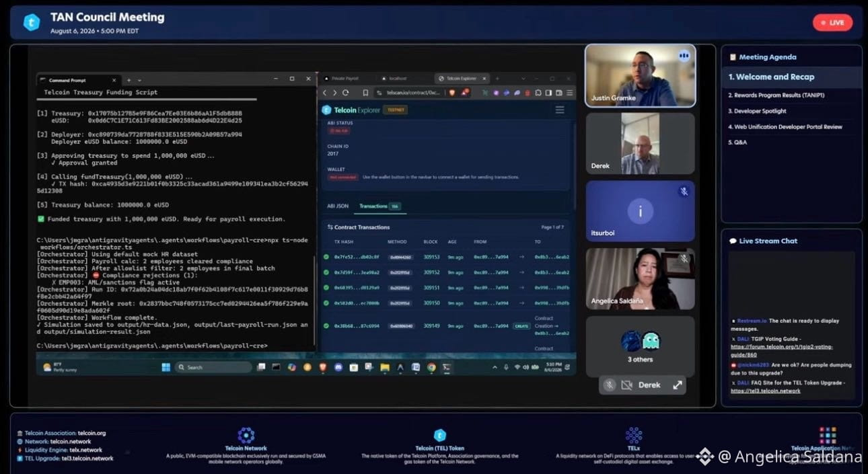
Task: Open the tel3.telcoin.network link in chat
Action: coord(766,390)
